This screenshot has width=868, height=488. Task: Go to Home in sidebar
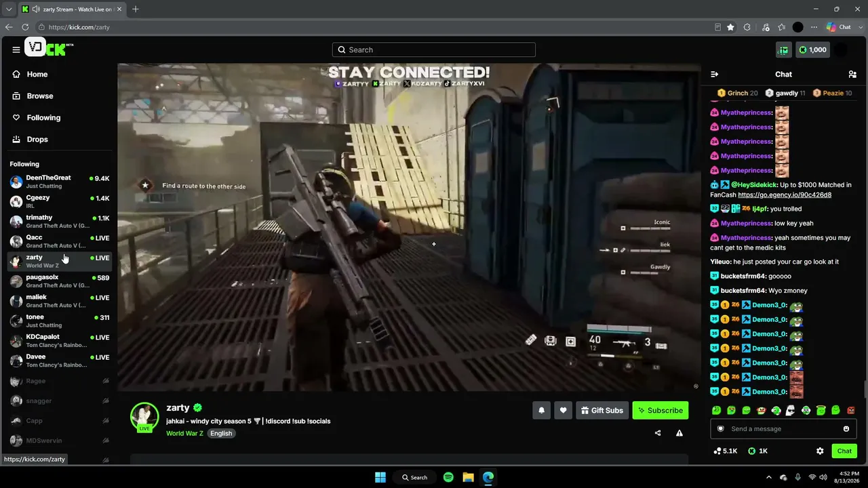[60, 74]
